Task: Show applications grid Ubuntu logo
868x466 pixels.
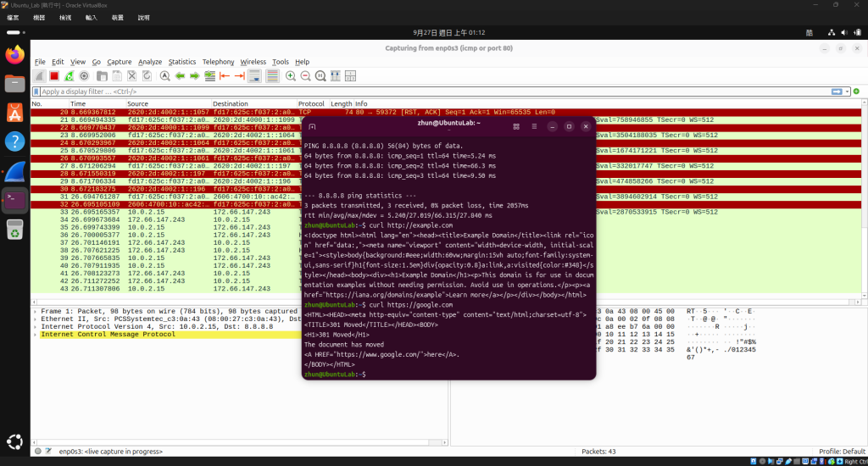Action: [15, 441]
